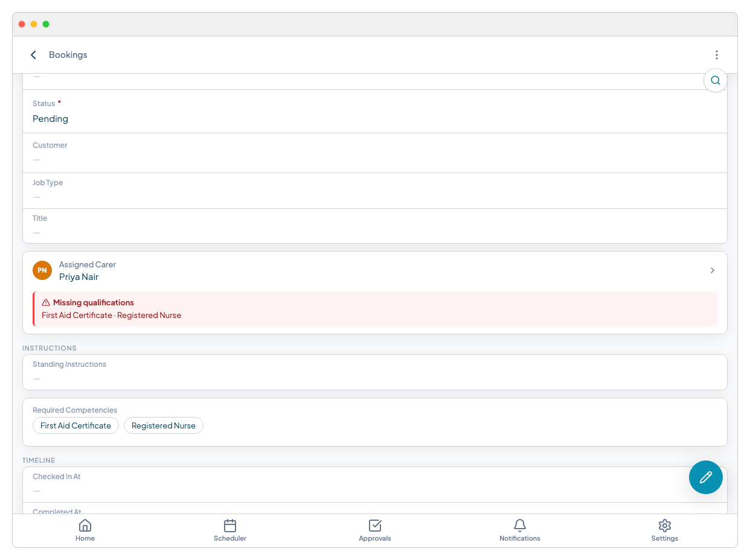The image size is (750, 560).
Task: Open the three-dot more options menu
Action: [x=716, y=55]
